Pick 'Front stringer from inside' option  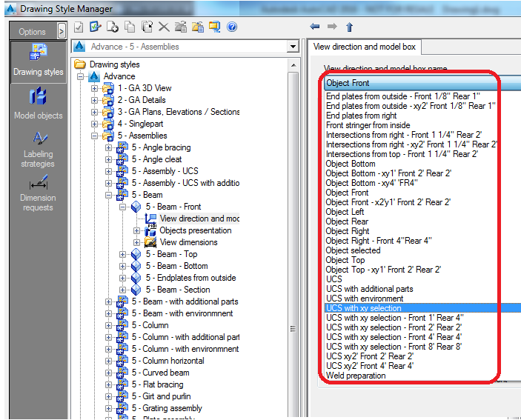(368, 125)
